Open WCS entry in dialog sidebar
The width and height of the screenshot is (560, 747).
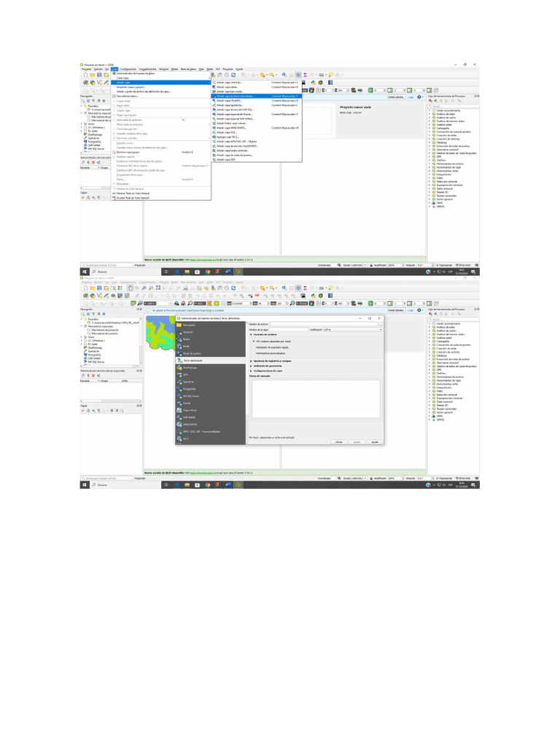pyautogui.click(x=211, y=438)
